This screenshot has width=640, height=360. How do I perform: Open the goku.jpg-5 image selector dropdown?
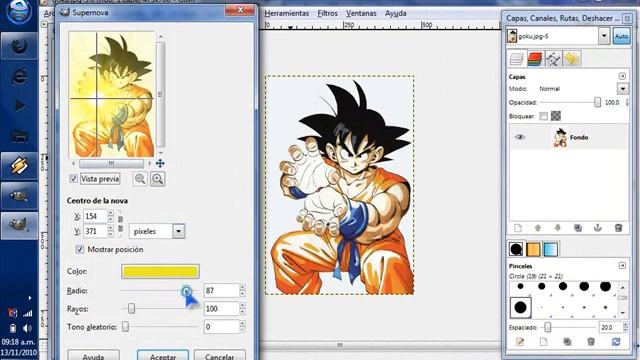(604, 36)
